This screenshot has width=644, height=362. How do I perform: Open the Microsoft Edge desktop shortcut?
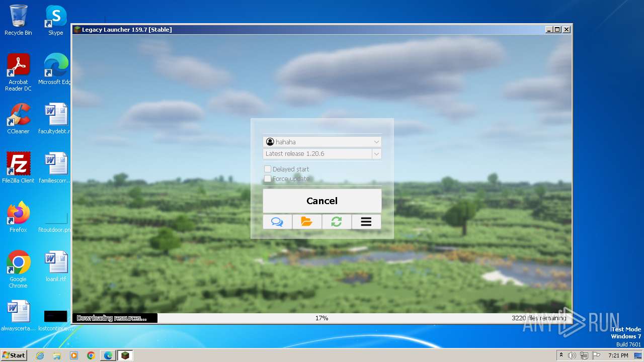pos(56,69)
